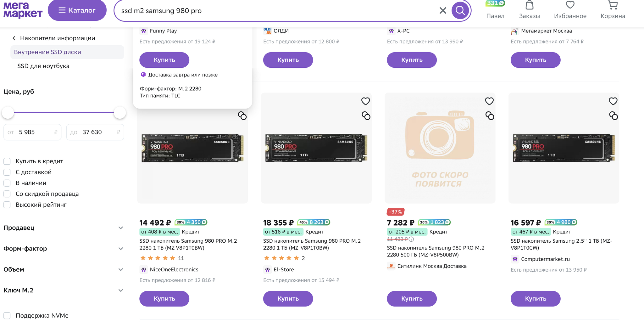644x327 pixels.
Task: Open the Корзина cart icon
Action: [613, 6]
